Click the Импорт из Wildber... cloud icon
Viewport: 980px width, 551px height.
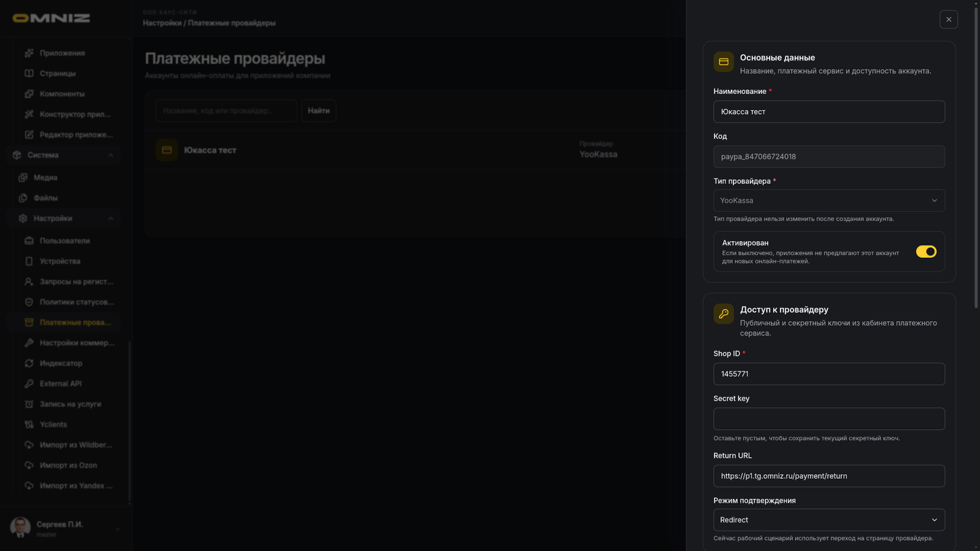click(x=29, y=445)
